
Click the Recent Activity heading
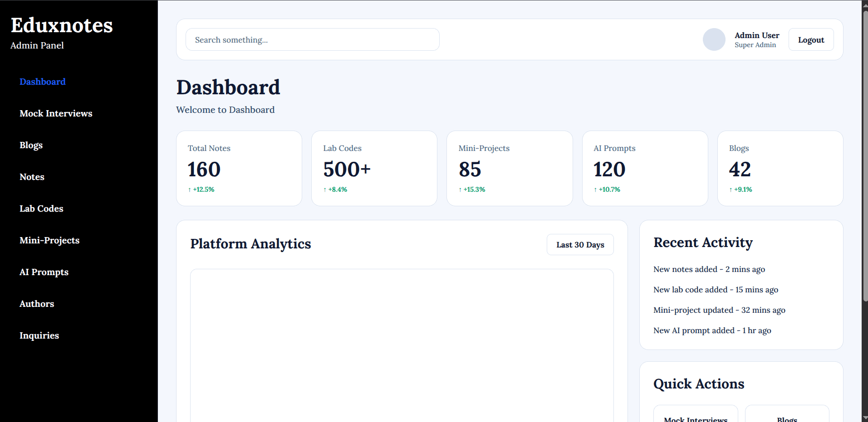703,243
